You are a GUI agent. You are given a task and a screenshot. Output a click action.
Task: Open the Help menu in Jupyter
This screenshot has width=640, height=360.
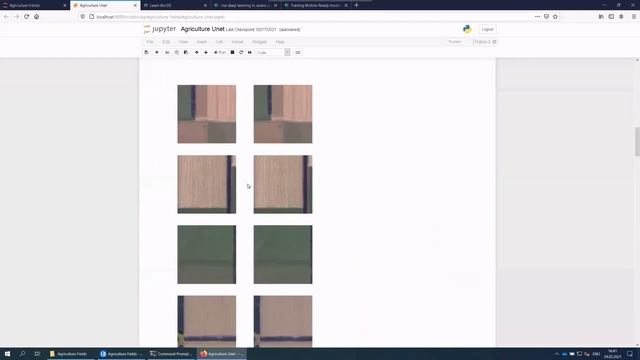pos(280,42)
